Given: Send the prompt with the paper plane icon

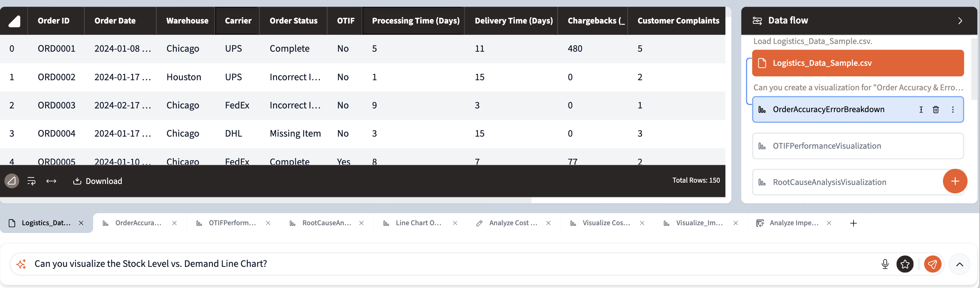Looking at the screenshot, I should (933, 264).
